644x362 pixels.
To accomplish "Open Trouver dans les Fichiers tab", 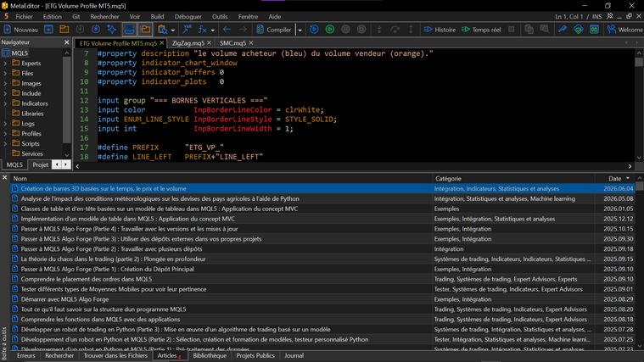I will coord(115,355).
